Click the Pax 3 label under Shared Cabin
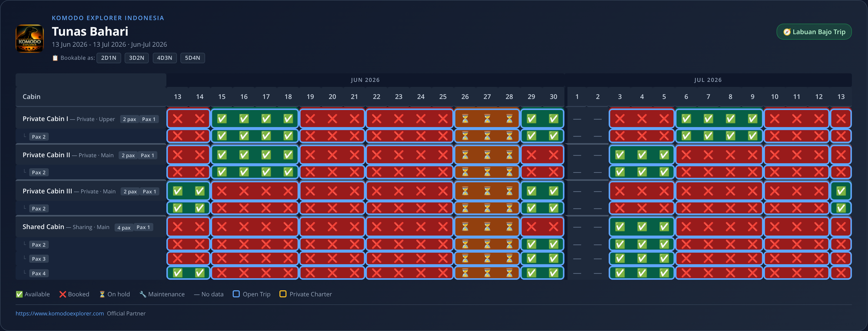 click(39, 259)
